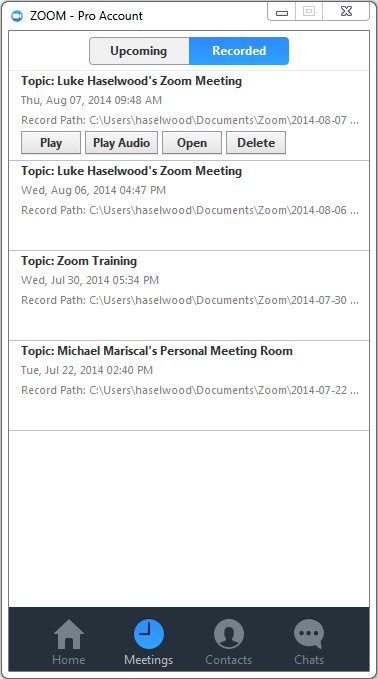This screenshot has width=378, height=679.
Task: Select Michael Mariscal's Personal Meeting Room recording
Action: pyautogui.click(x=189, y=385)
